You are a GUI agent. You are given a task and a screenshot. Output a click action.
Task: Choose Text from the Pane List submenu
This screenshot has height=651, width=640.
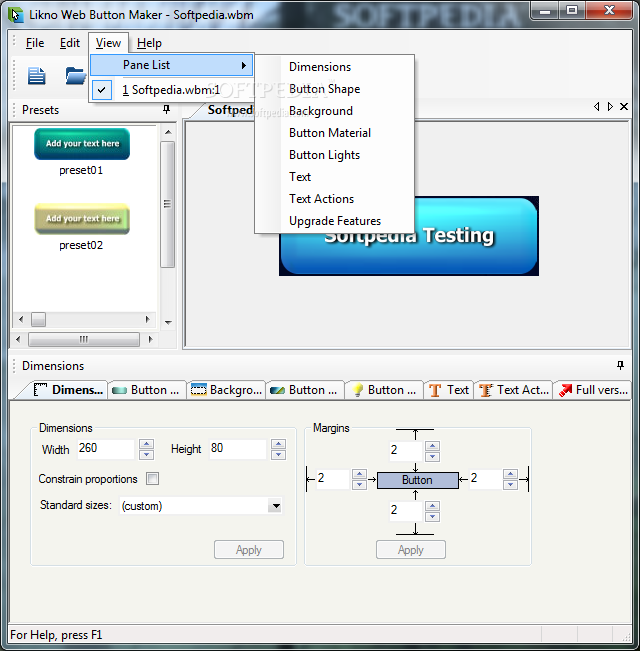(x=300, y=177)
